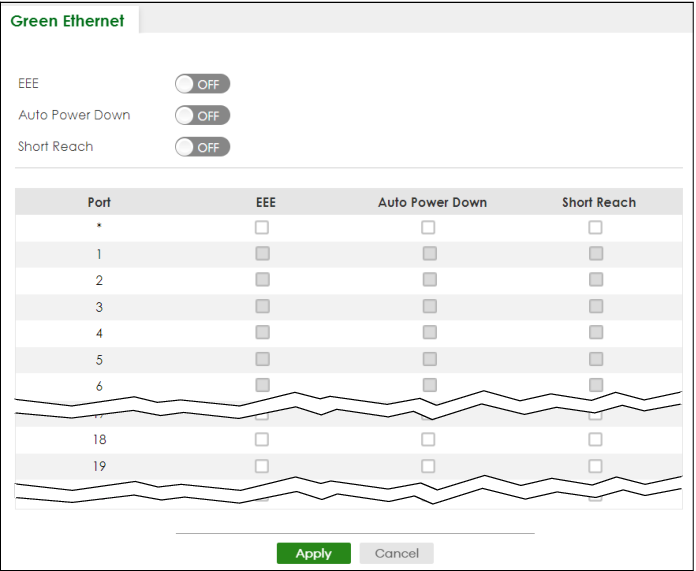Click the green Apply button
This screenshot has width=696, height=571.
pos(313,553)
